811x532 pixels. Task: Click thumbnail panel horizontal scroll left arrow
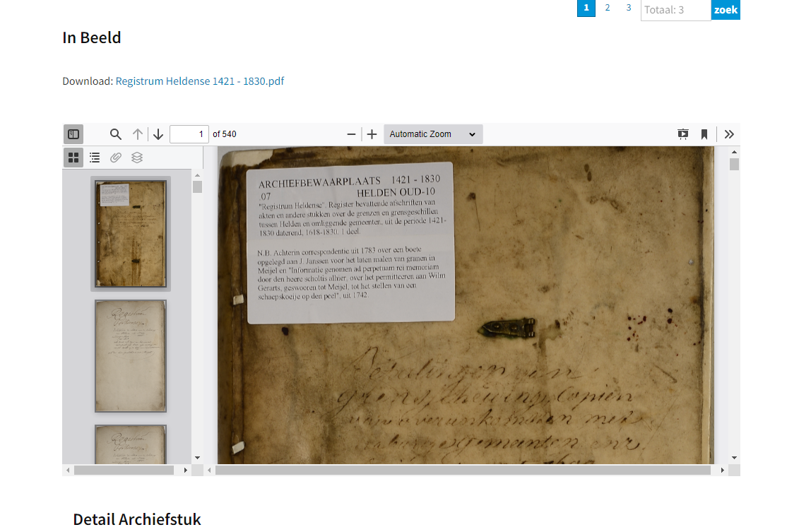(x=68, y=470)
